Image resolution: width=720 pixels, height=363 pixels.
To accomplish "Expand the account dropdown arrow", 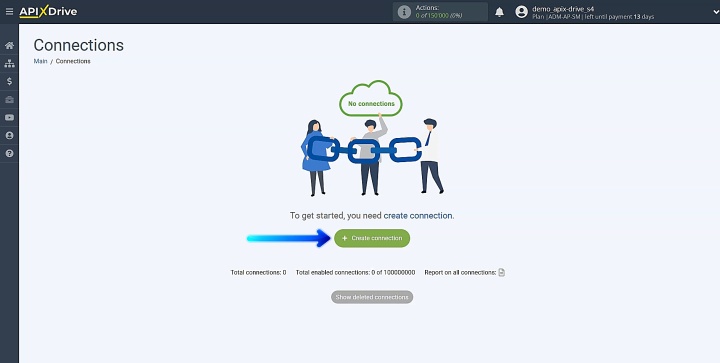I will point(716,12).
